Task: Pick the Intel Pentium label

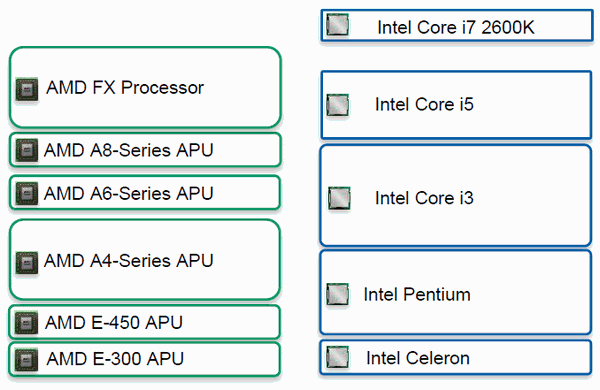Action: 417,294
